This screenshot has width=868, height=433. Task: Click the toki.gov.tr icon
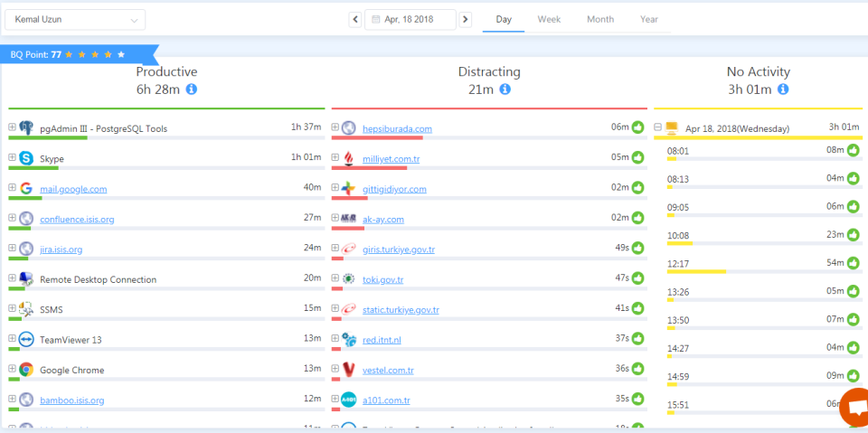(x=348, y=279)
